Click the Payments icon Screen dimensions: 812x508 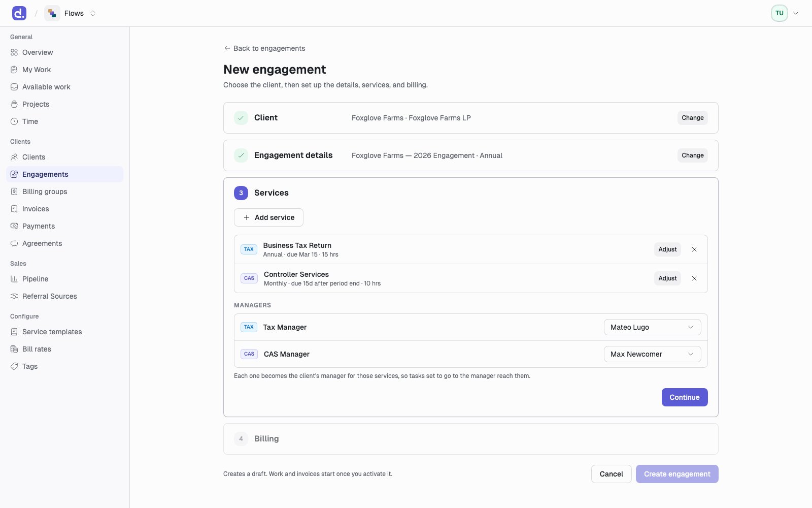point(14,226)
